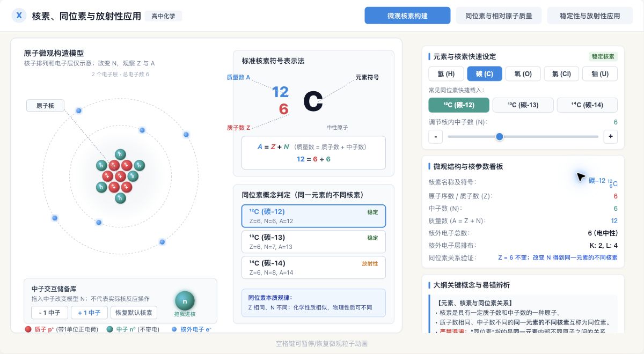Decrease neutron count with minus stepper
644x354 pixels.
(435, 136)
